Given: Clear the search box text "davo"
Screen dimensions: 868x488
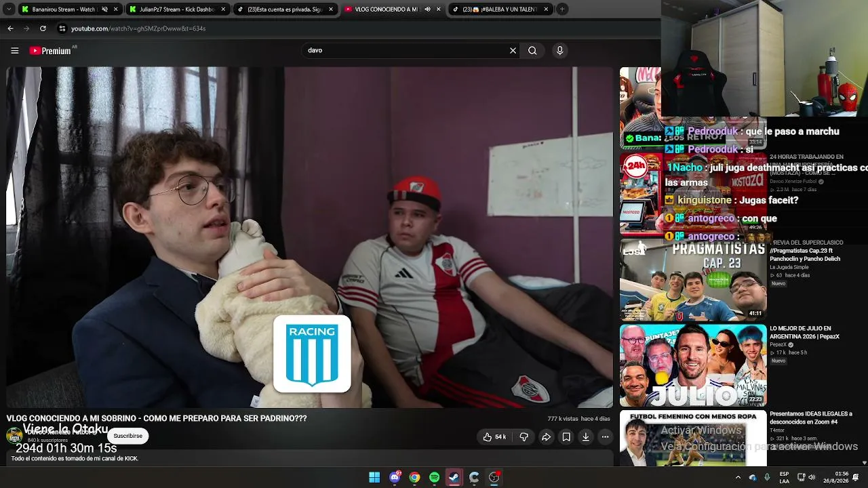Looking at the screenshot, I should (513, 50).
